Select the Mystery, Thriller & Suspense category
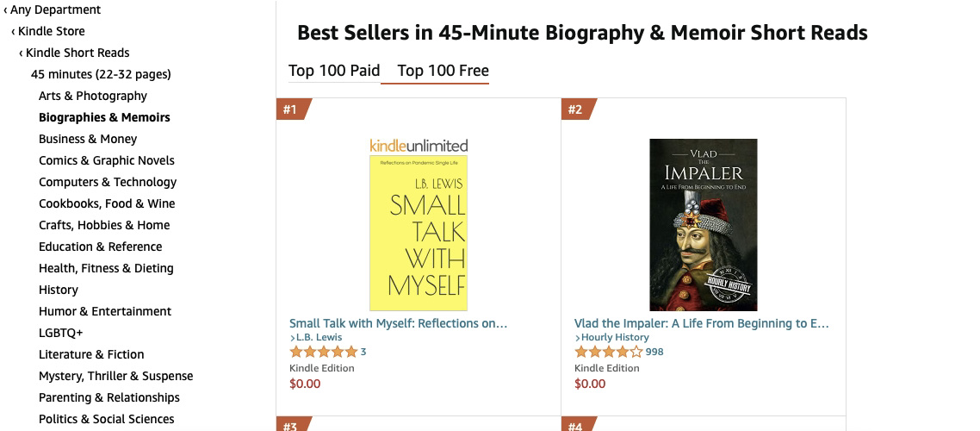 click(x=115, y=376)
